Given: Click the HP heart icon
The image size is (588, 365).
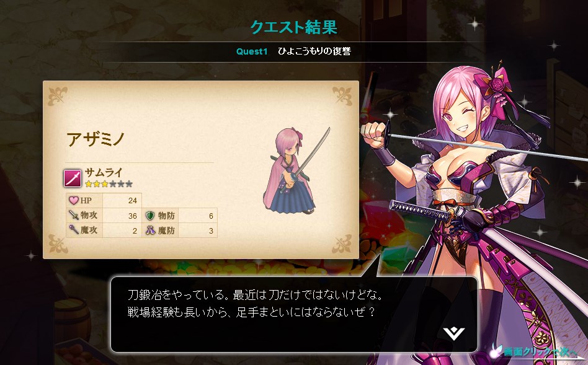Looking at the screenshot, I should pos(73,201).
